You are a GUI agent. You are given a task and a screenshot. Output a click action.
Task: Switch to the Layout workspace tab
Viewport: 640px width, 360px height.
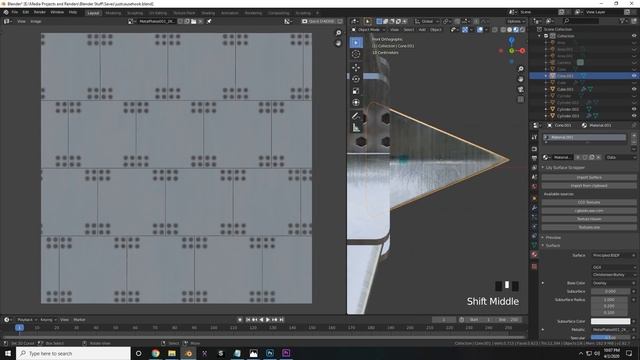[93, 13]
